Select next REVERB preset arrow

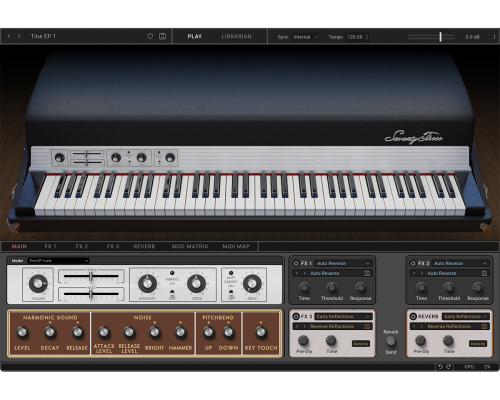click(422, 326)
